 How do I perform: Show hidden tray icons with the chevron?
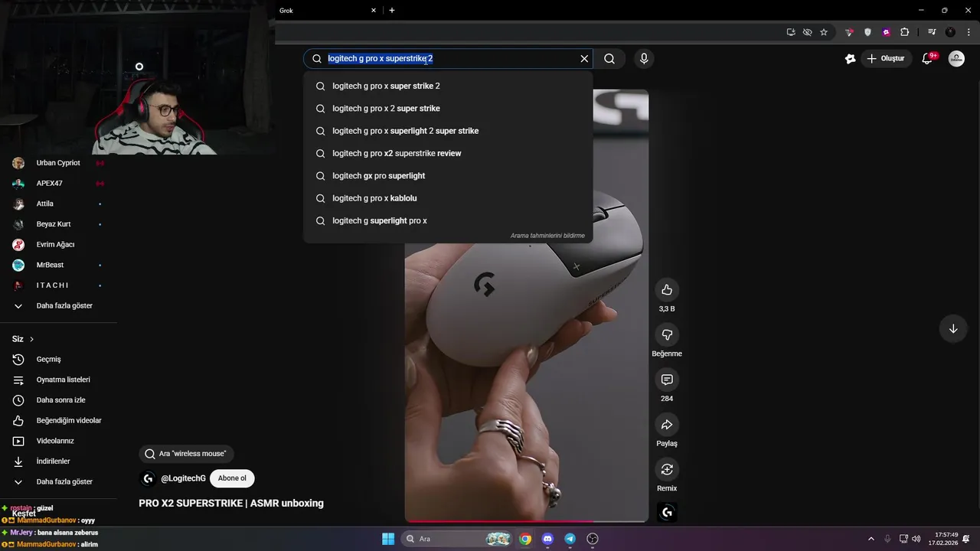tap(871, 539)
